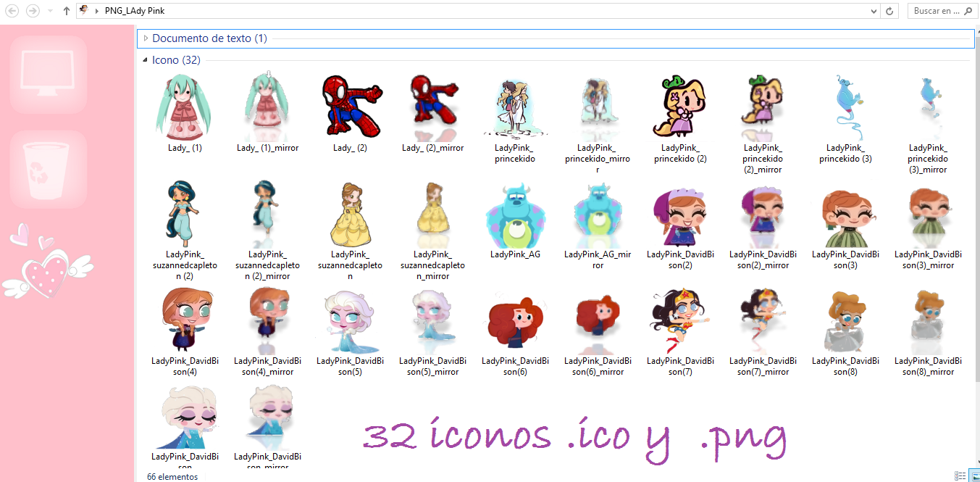
Task: Select LadyPink_DavidBison(7) Wonder Woman icon
Action: pos(681,320)
